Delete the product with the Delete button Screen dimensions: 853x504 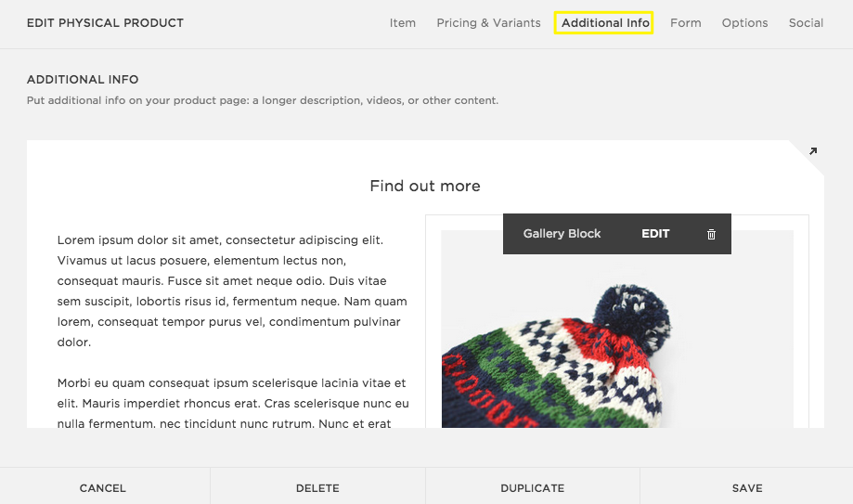[x=317, y=487]
